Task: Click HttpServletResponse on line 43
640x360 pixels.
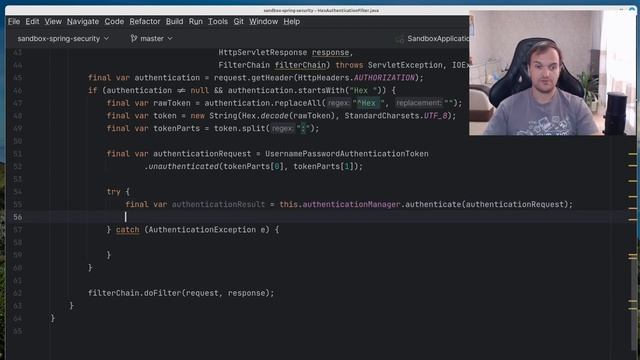Action: pos(262,52)
